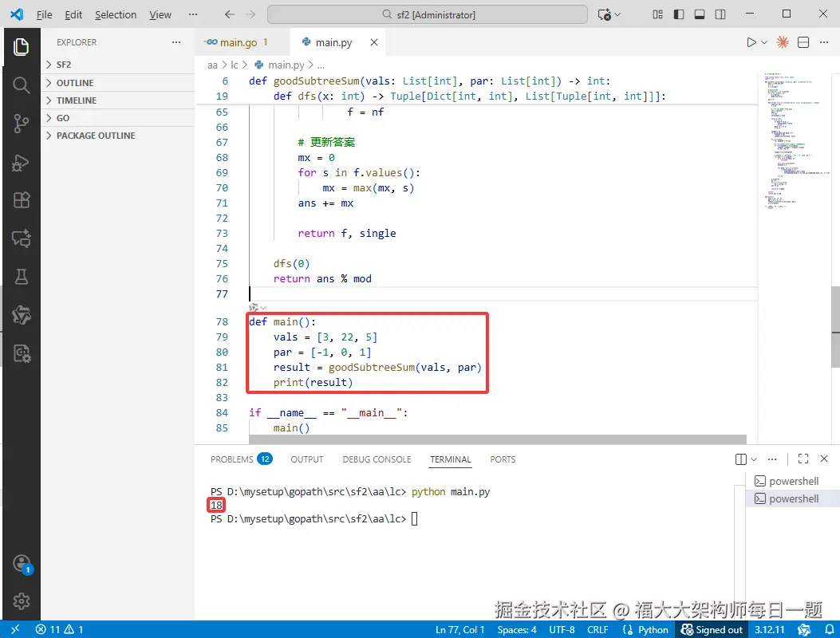The width and height of the screenshot is (840, 638).
Task: Expand the PACKAGE OUTLINE section
Action: point(118,136)
